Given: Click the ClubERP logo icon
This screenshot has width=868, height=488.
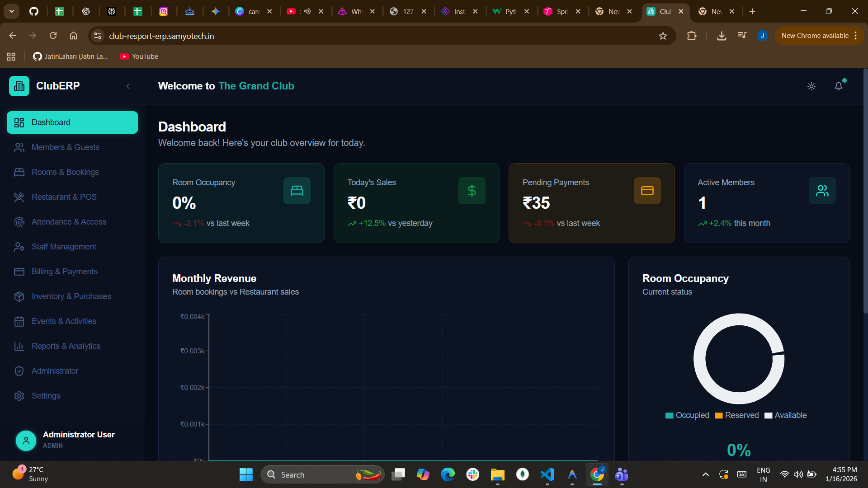Looking at the screenshot, I should coord(19,86).
